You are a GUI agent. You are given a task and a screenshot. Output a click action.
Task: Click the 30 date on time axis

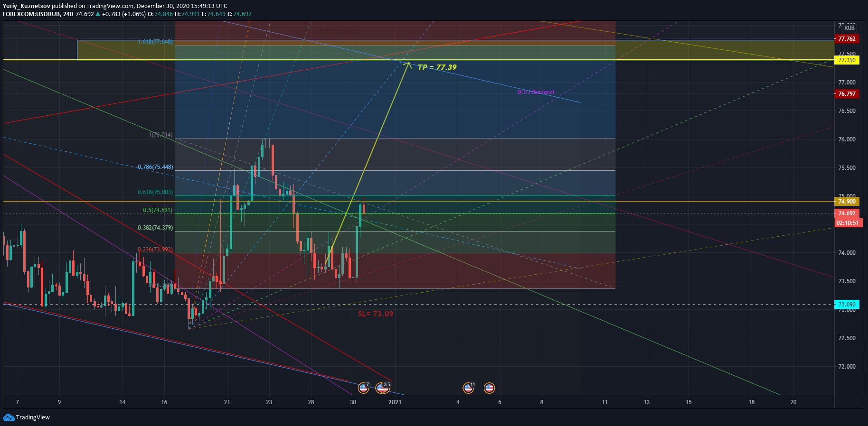[353, 402]
